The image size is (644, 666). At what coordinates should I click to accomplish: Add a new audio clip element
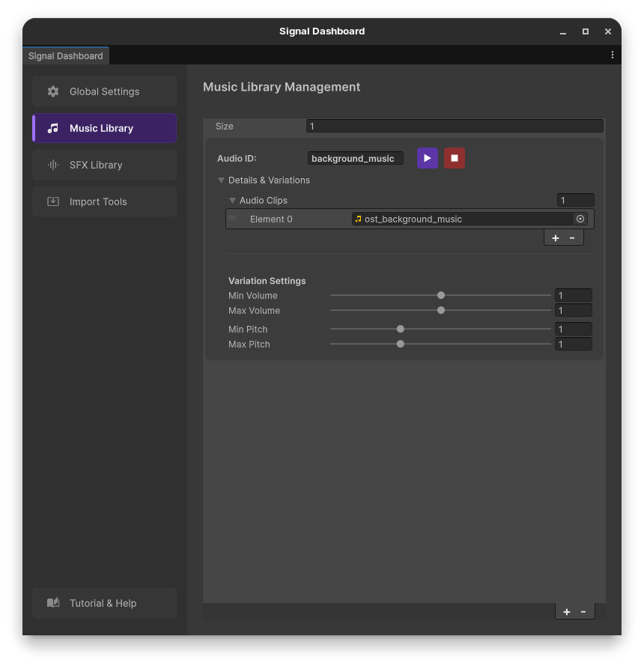point(556,238)
